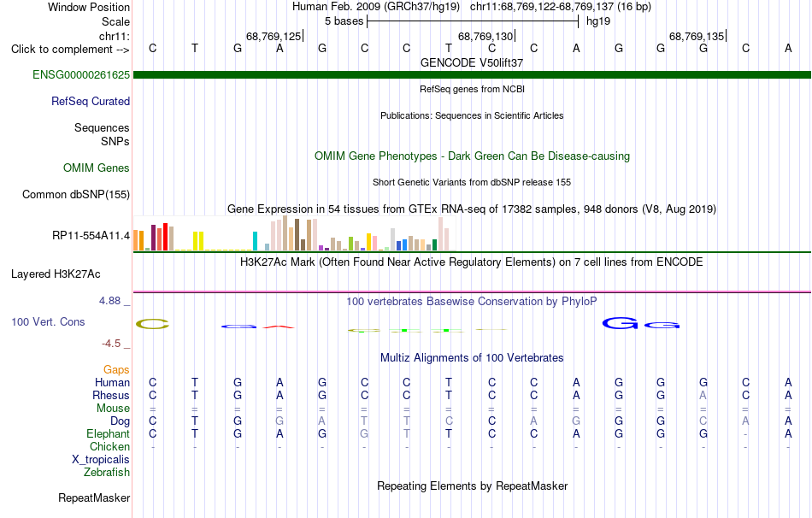Select the Human species row label
The image size is (812, 518).
pyautogui.click(x=112, y=382)
